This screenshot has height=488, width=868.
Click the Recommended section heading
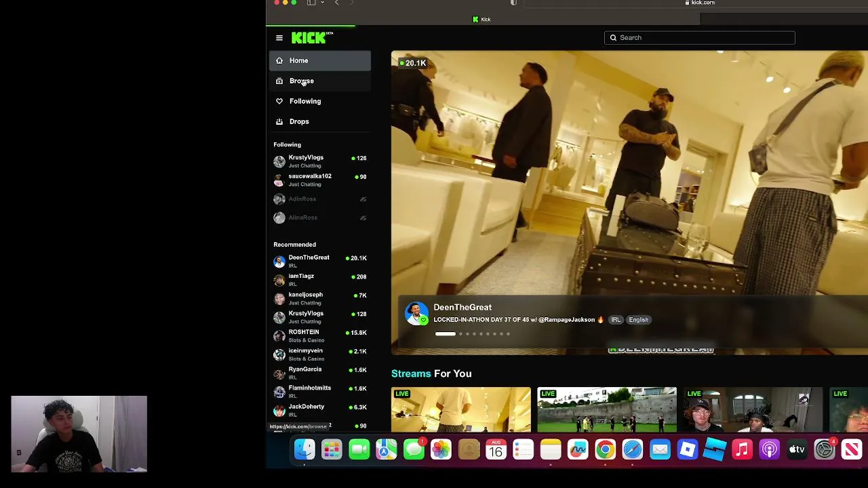pyautogui.click(x=294, y=245)
